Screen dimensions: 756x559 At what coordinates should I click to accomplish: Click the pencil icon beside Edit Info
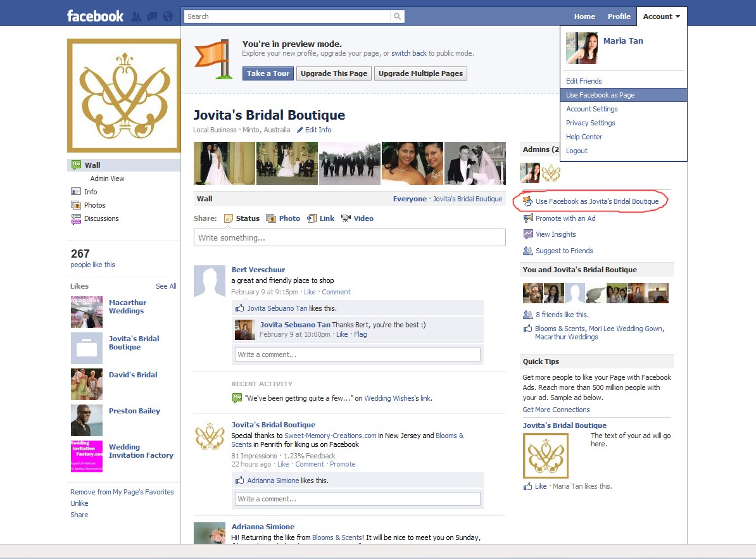300,130
